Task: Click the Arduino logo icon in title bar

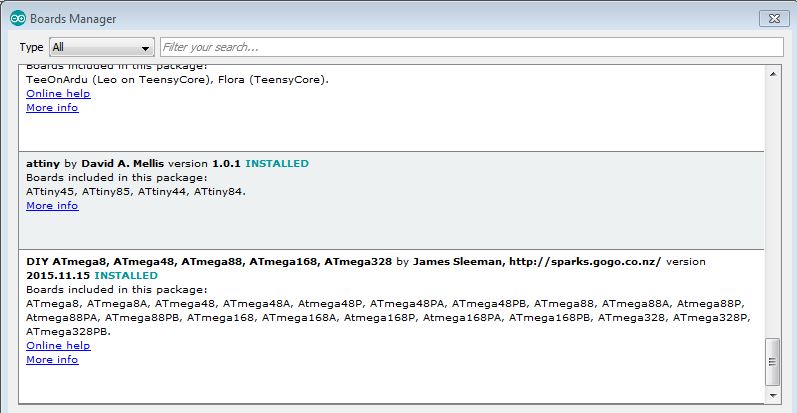Action: (x=18, y=18)
